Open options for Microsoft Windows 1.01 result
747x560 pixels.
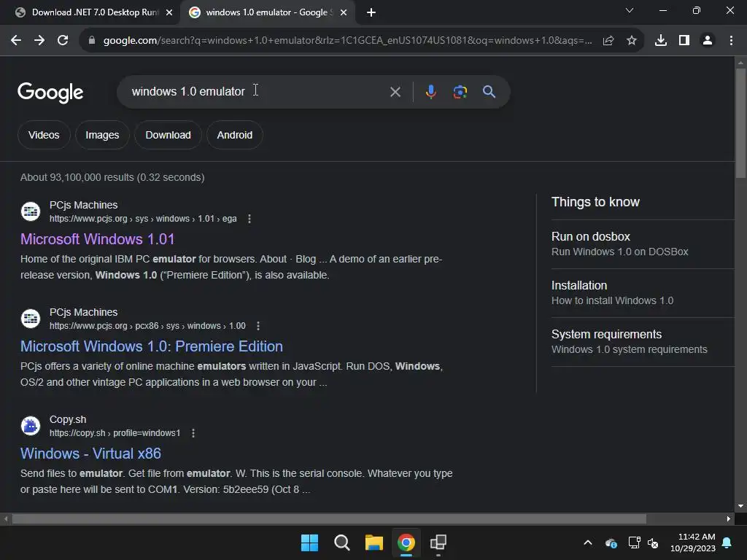[x=249, y=219]
